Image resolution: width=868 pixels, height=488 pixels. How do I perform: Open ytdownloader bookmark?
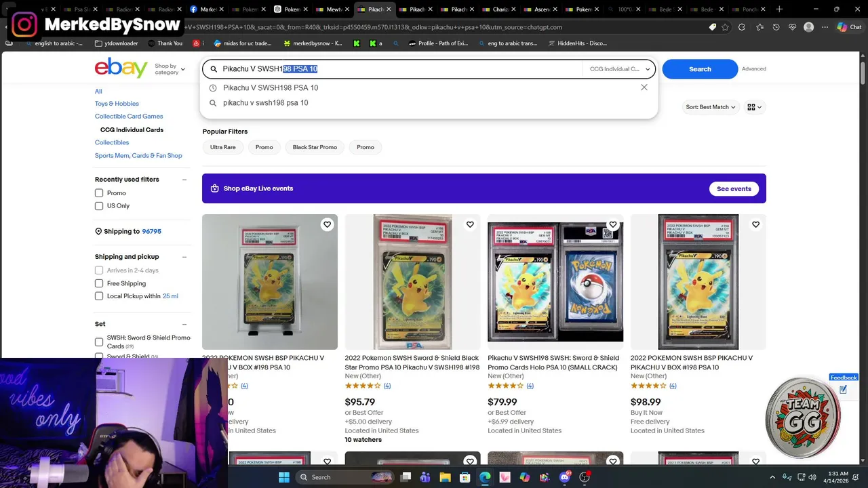[x=116, y=43]
